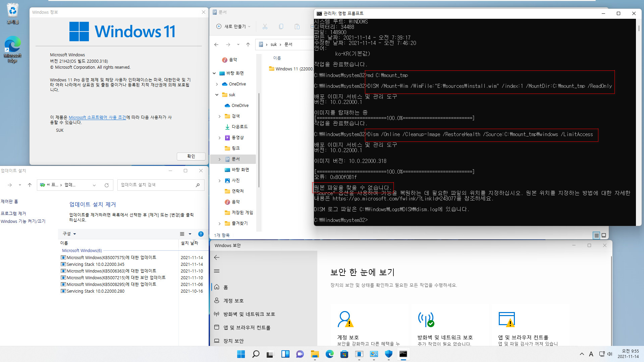Screen dimensions: 644x362
Task: Select 저장된 게임 folder in tree
Action: click(239, 213)
